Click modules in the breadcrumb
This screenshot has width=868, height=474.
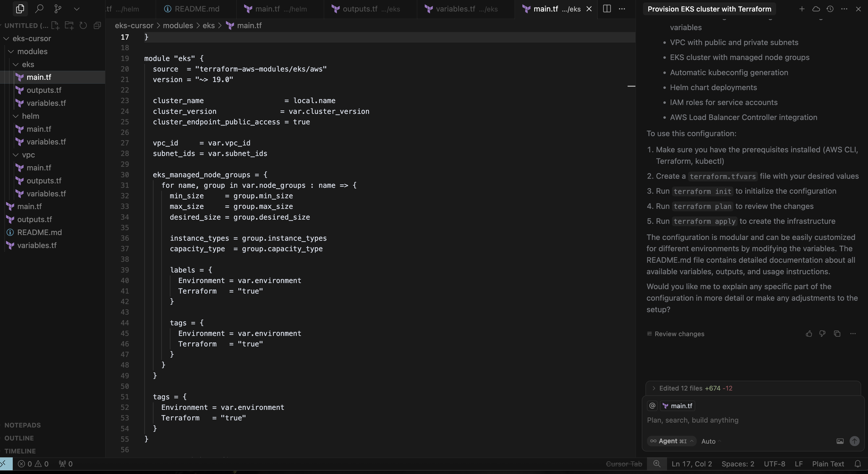pyautogui.click(x=178, y=25)
